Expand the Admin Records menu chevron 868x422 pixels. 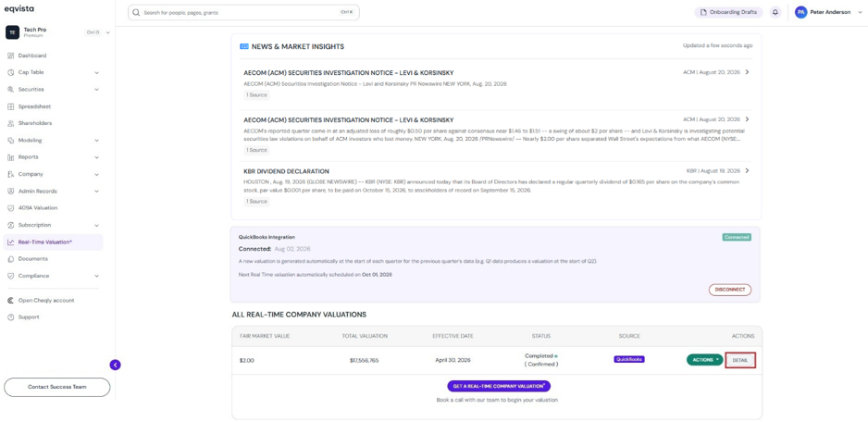pyautogui.click(x=96, y=191)
